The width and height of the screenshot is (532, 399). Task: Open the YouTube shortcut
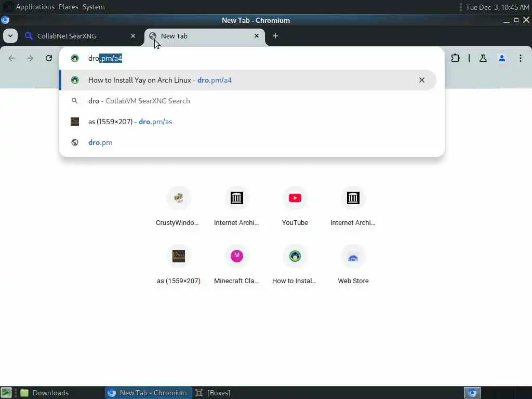point(295,207)
